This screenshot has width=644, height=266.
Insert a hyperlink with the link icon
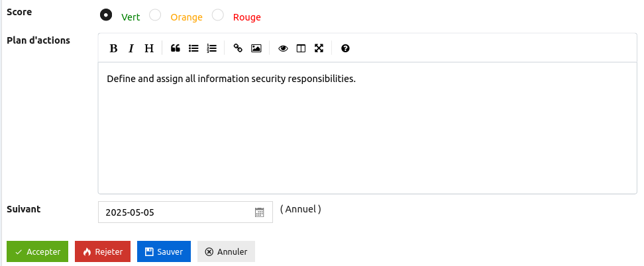[238, 48]
